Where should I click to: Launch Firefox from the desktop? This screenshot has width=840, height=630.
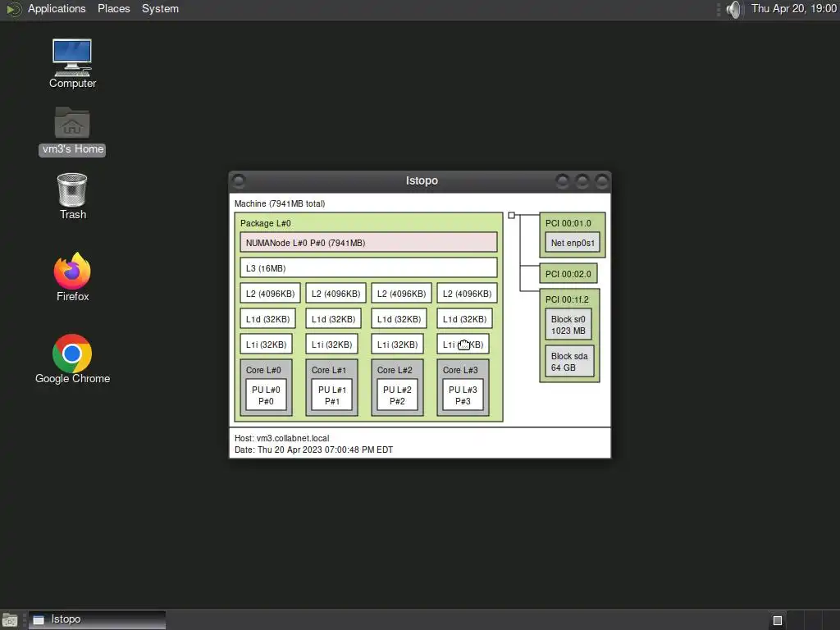[72, 277]
